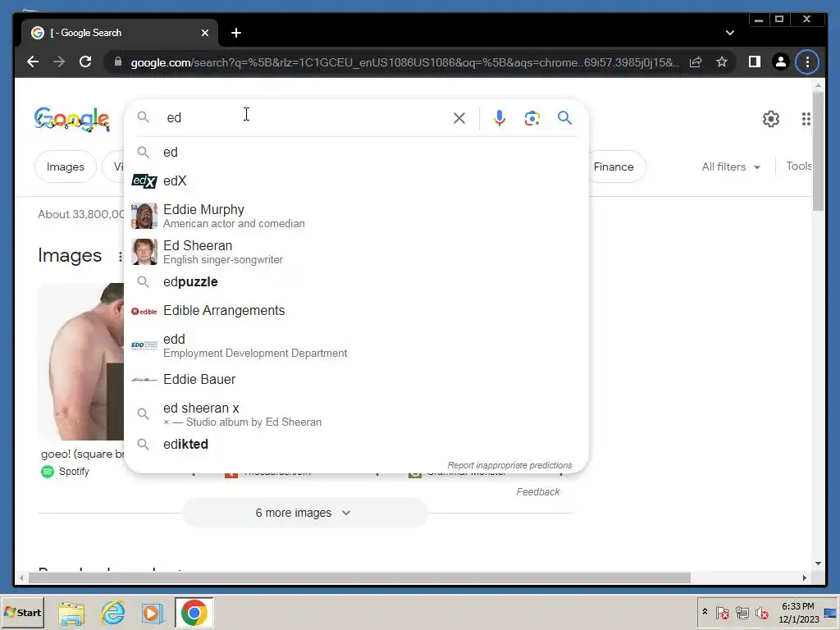840x630 pixels.
Task: Open the Windows Start menu
Action: tap(22, 612)
